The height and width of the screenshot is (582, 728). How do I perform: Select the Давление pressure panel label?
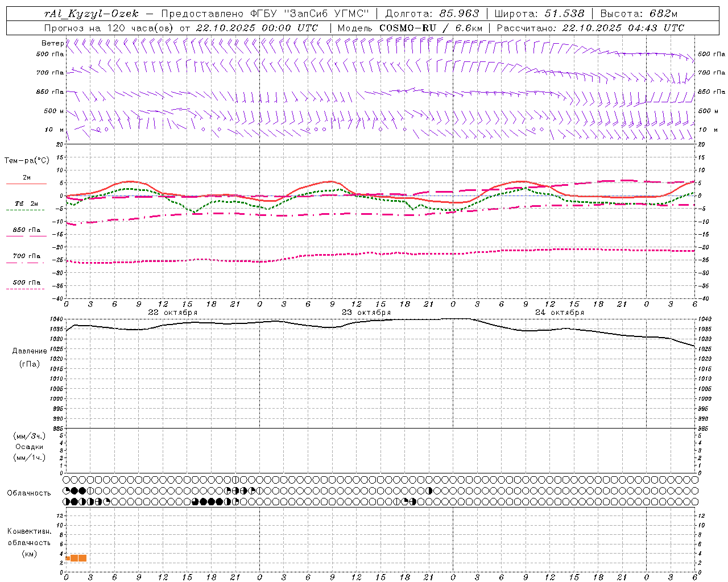[x=30, y=351]
